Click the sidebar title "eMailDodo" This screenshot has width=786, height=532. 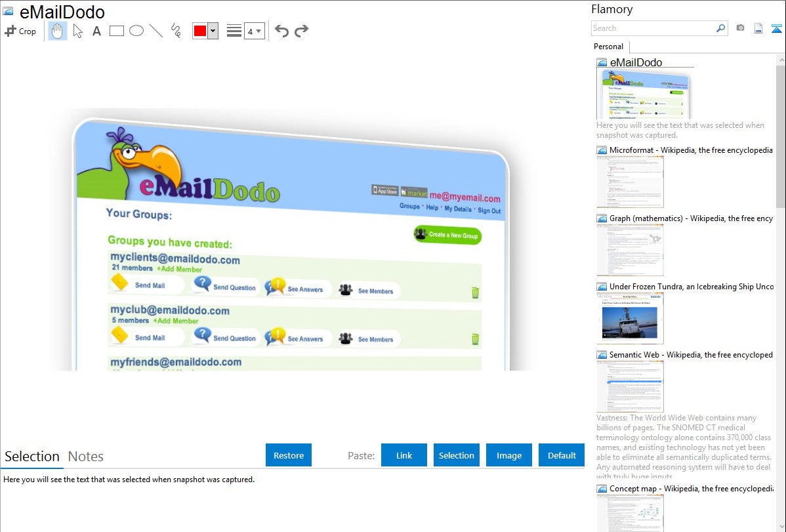[x=636, y=63]
